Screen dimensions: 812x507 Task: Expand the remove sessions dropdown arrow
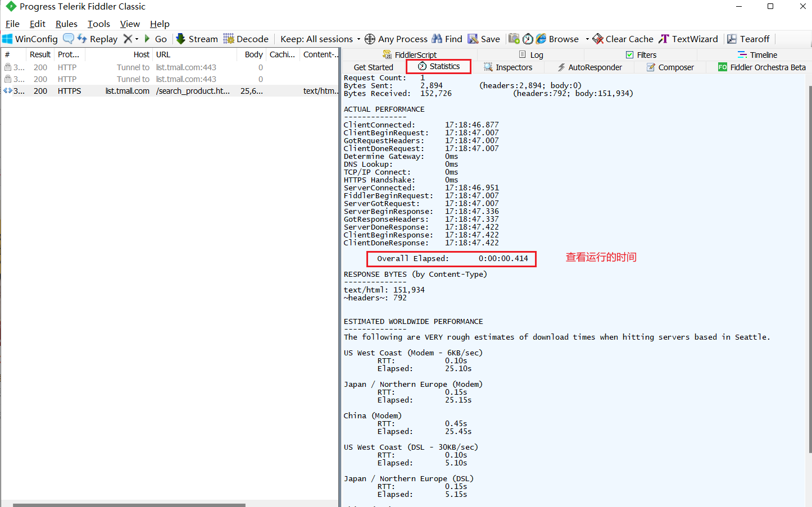(x=135, y=39)
